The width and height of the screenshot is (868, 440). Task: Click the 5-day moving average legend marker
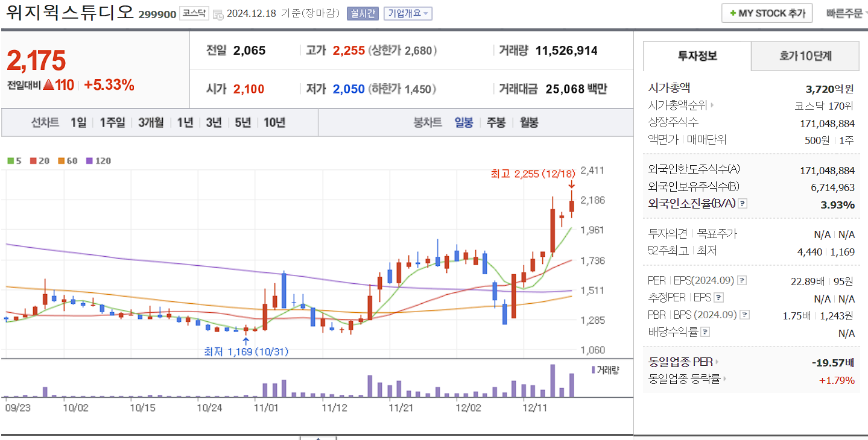[11, 161]
